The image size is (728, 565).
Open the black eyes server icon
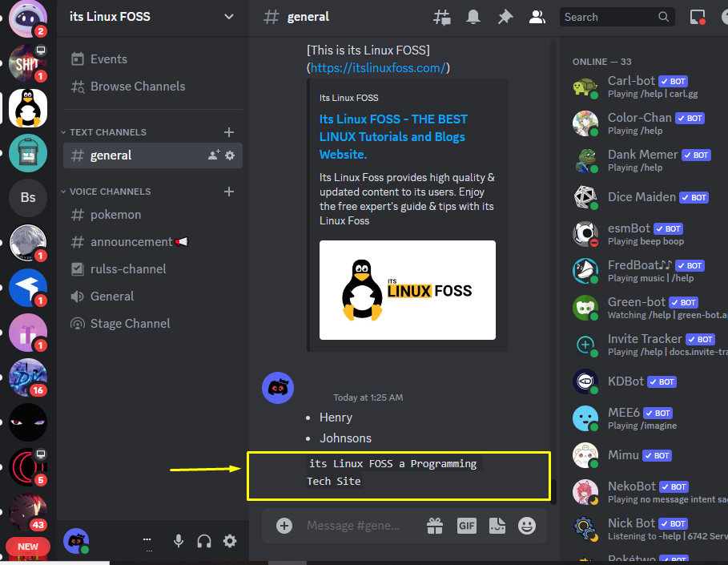[28, 422]
